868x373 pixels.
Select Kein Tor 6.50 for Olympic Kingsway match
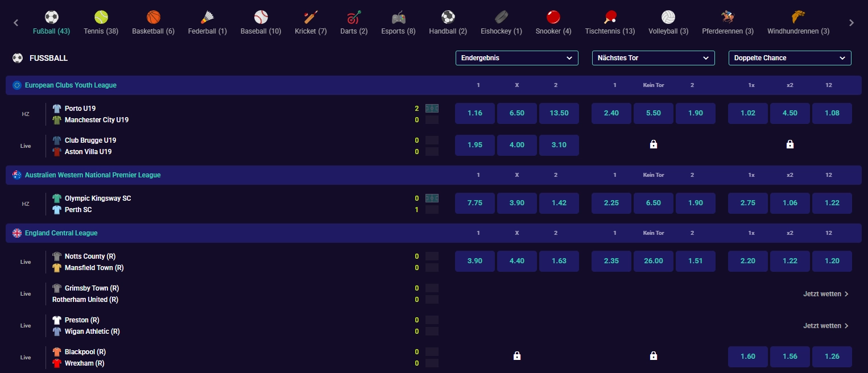coord(654,203)
